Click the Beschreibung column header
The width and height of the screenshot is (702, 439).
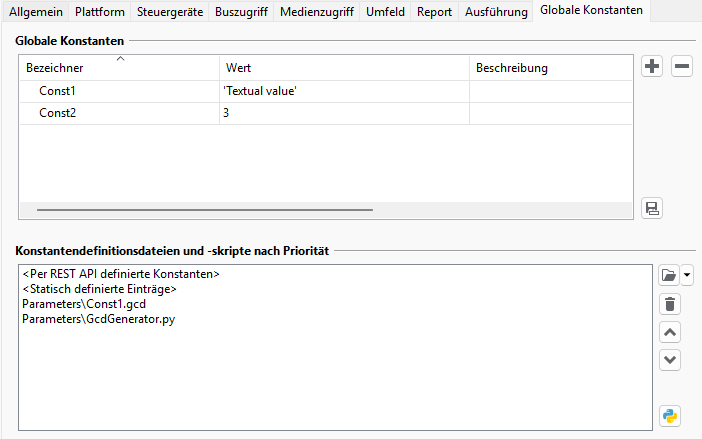(x=551, y=68)
